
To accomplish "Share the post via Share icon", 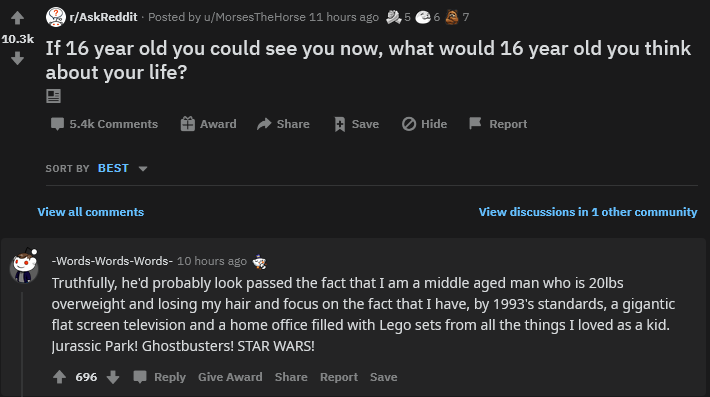I will [x=283, y=124].
